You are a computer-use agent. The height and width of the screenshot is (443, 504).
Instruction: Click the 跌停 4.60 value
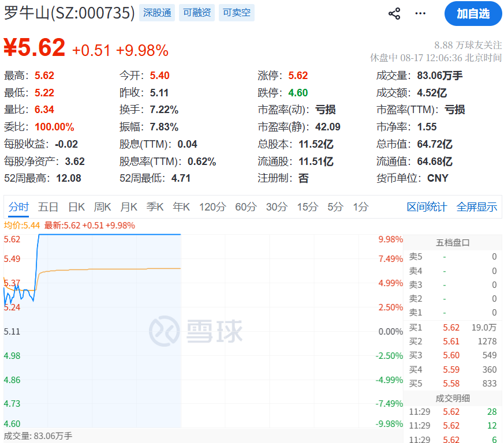[x=298, y=93]
